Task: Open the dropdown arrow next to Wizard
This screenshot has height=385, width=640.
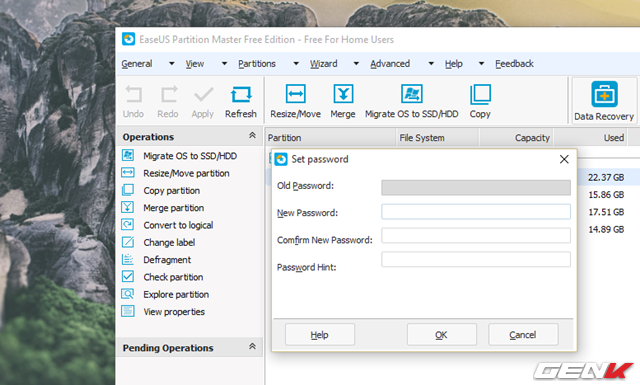Action: (356, 64)
